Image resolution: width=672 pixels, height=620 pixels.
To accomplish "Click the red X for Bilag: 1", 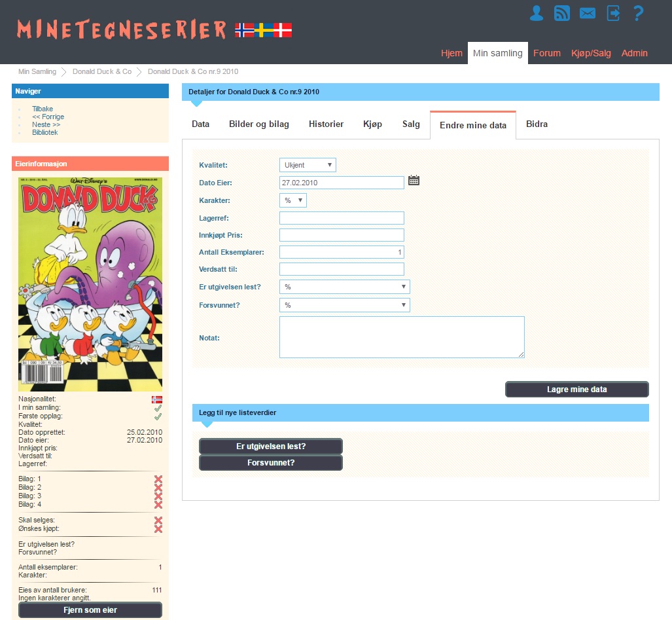I will click(158, 479).
